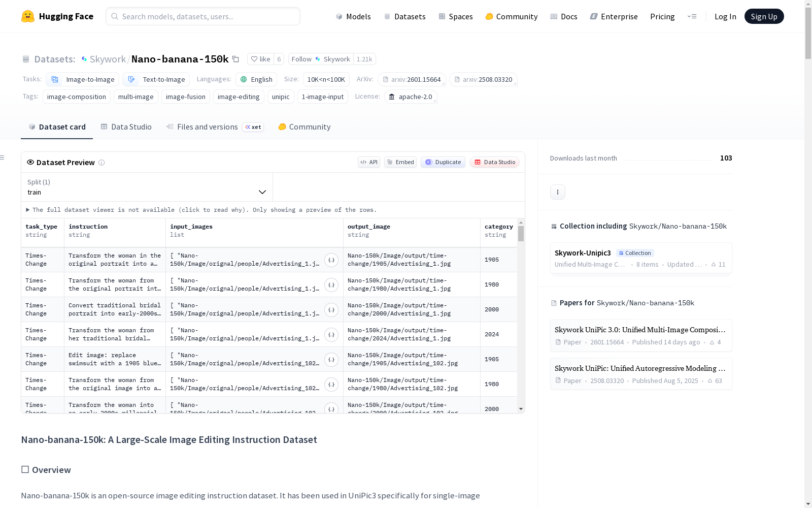812x508 pixels.
Task: Click the 1-image-input tag
Action: point(323,97)
